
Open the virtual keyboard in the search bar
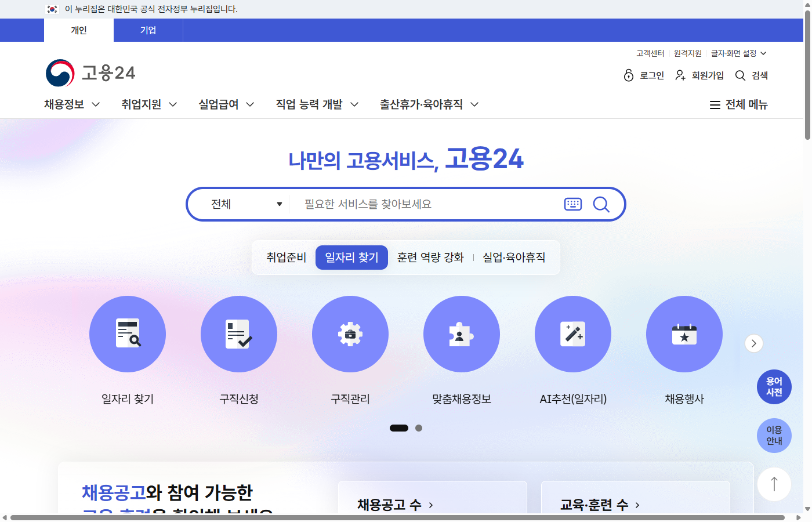pyautogui.click(x=572, y=204)
